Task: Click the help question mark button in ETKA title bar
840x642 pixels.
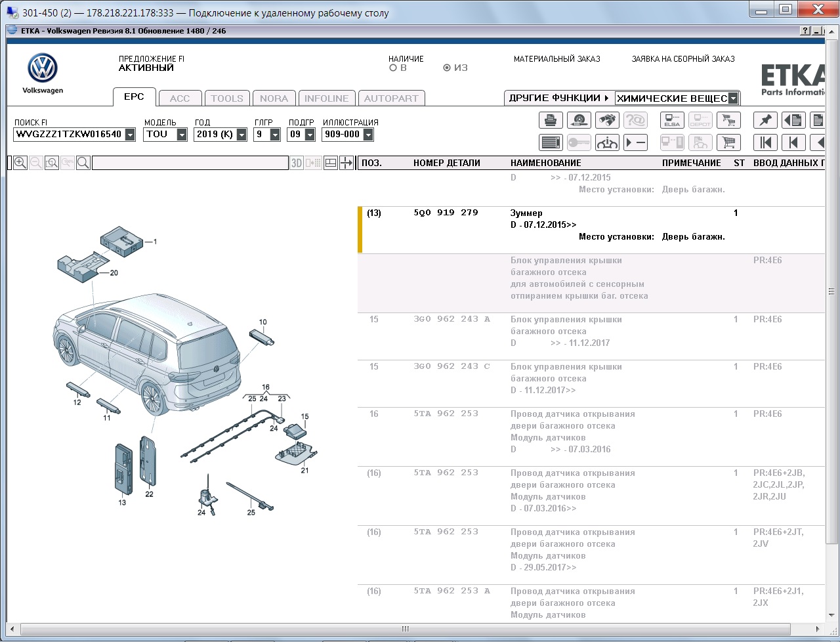Action: (805, 31)
